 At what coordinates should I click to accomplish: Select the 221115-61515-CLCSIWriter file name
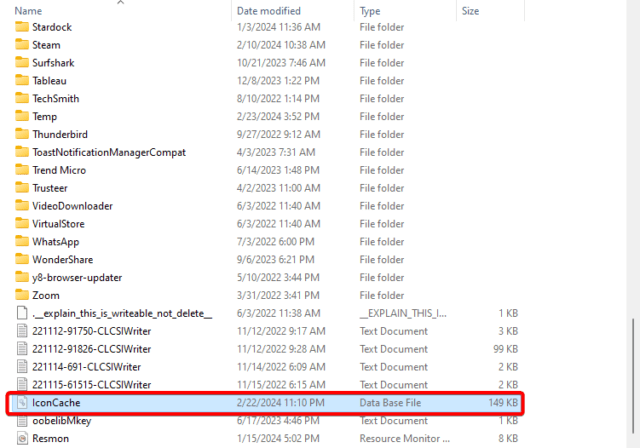click(x=91, y=385)
